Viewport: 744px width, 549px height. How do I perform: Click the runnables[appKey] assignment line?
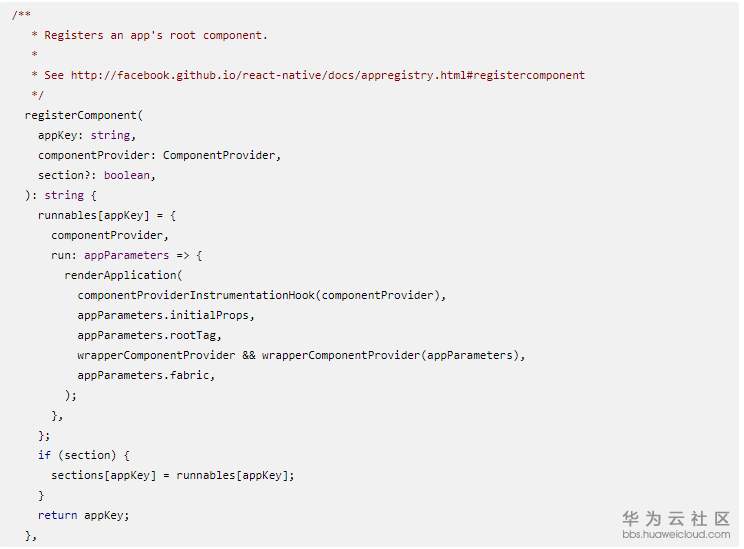pos(107,215)
